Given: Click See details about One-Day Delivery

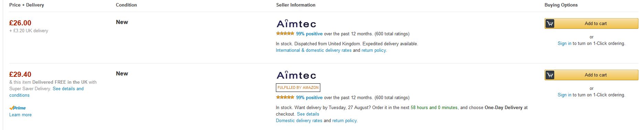Looking at the screenshot, I should [308, 114].
